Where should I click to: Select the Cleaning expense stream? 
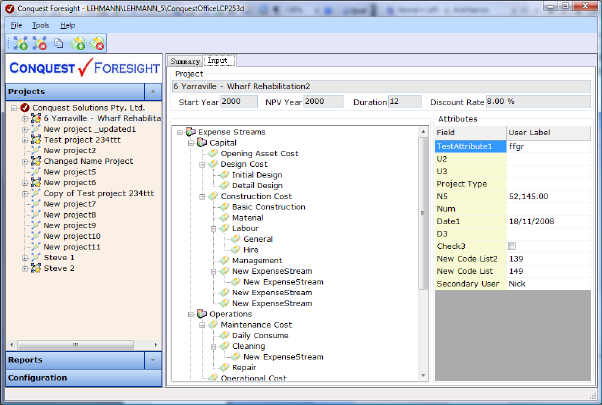click(248, 346)
